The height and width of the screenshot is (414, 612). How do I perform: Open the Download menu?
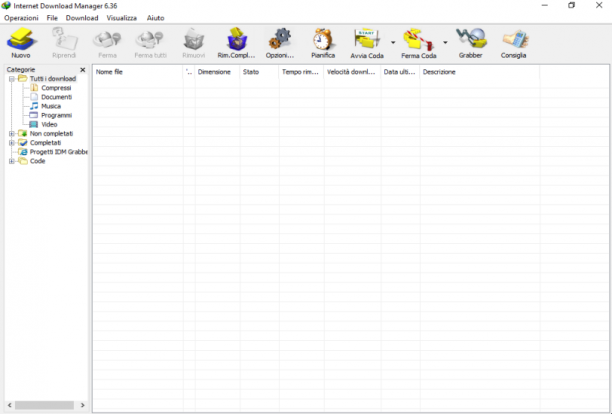click(82, 18)
